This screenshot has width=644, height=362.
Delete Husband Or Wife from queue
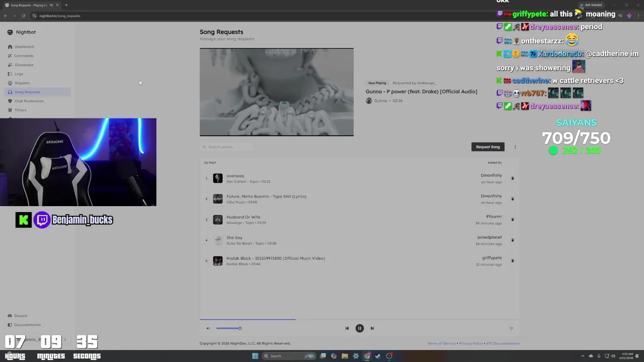point(513,219)
